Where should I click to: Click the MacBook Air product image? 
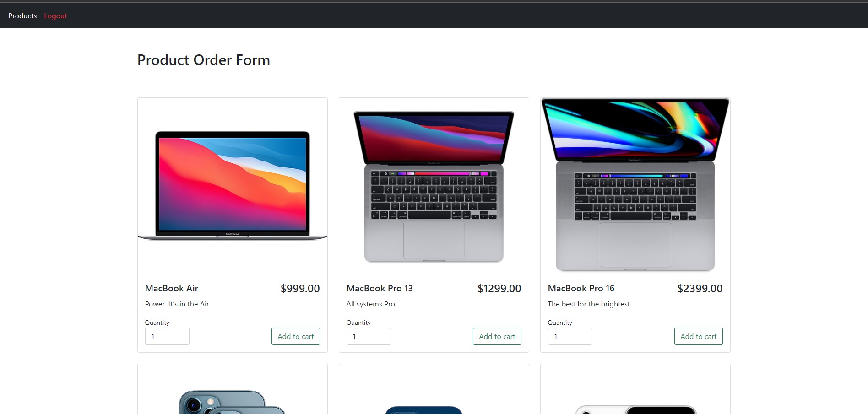click(233, 186)
